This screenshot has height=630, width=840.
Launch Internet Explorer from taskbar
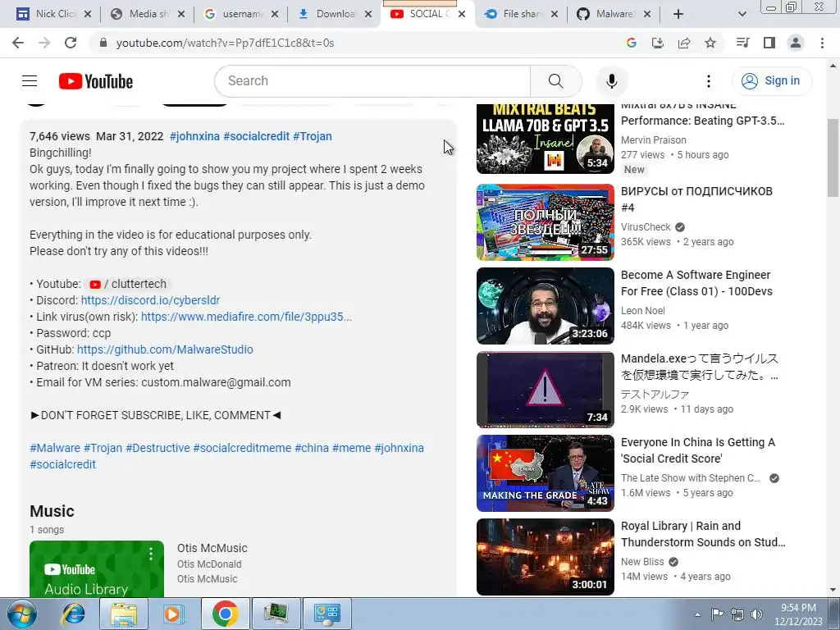[72, 614]
